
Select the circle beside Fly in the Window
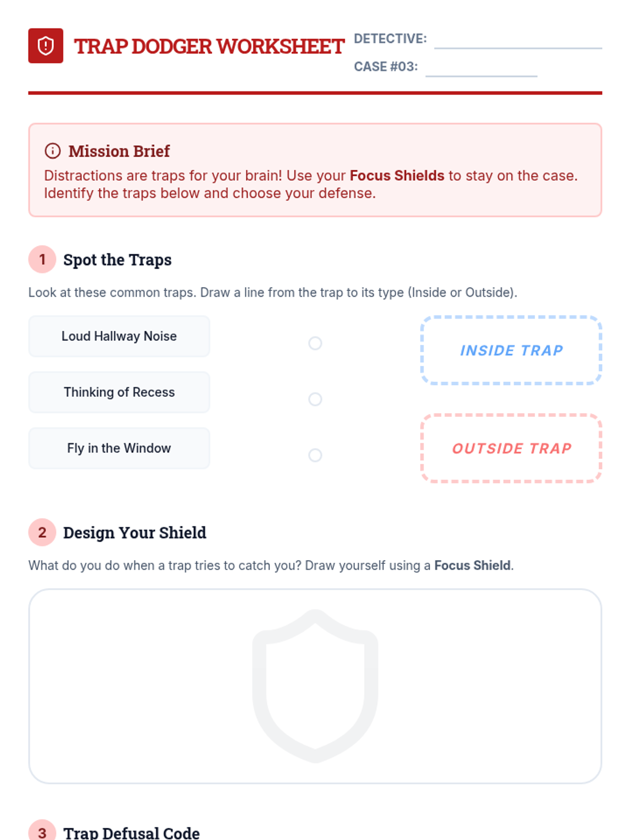click(315, 455)
